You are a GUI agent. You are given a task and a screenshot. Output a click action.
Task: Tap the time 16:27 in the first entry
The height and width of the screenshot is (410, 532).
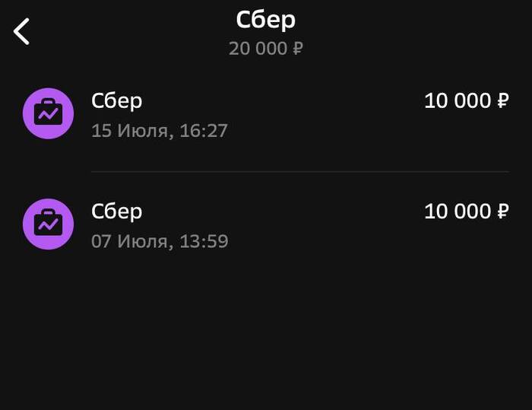204,131
